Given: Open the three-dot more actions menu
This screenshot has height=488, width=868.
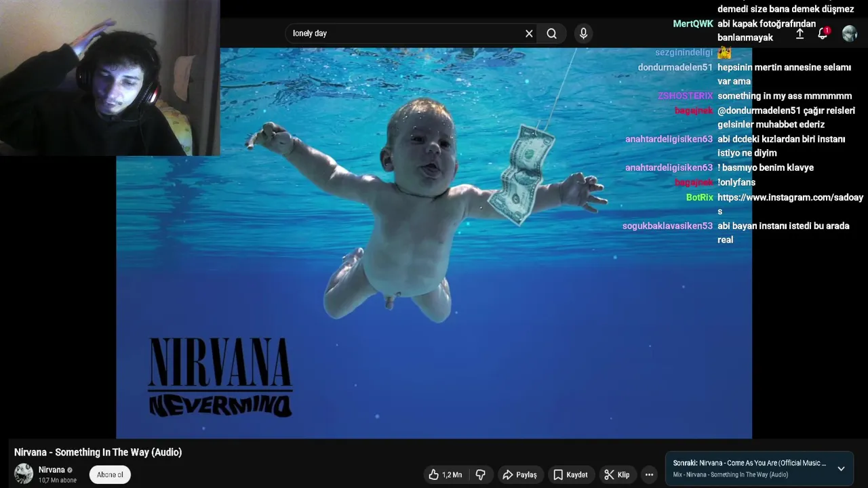Looking at the screenshot, I should point(649,474).
